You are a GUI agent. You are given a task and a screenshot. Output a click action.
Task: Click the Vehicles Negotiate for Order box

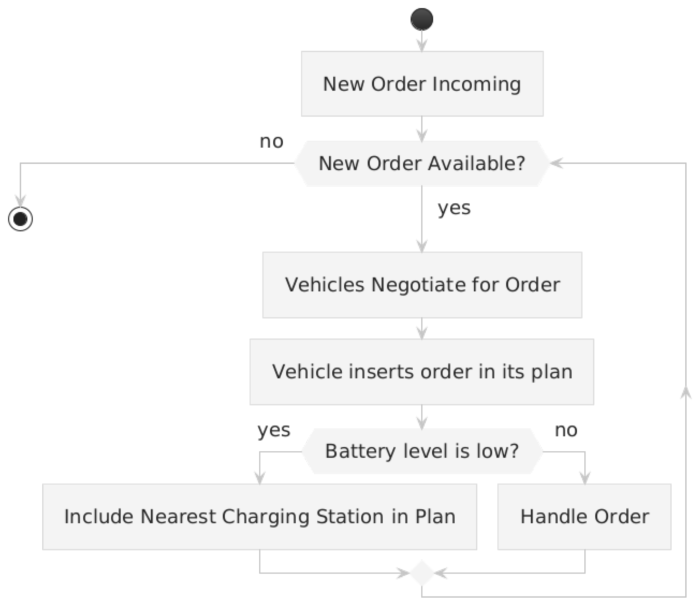[422, 285]
